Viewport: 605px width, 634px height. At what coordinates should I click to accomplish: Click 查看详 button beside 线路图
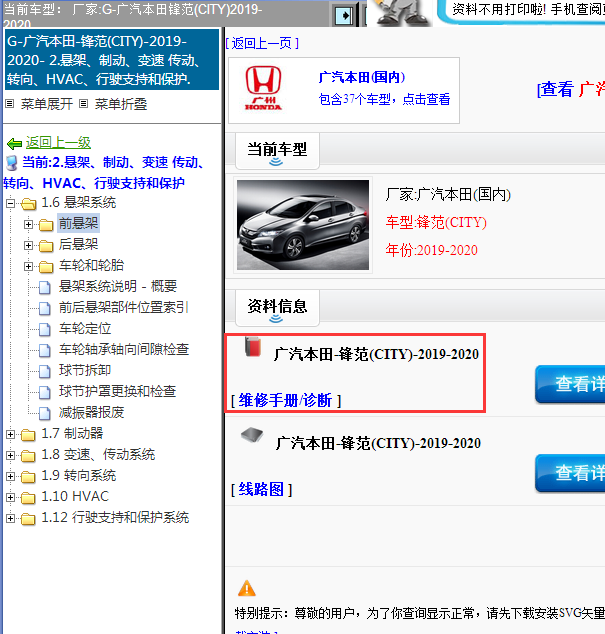pos(570,473)
